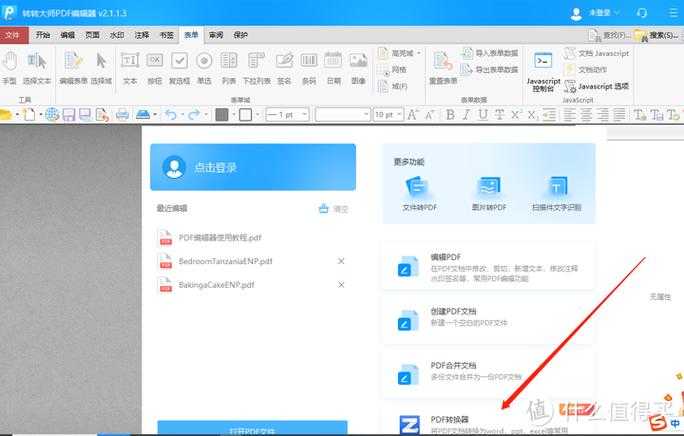Insert a 复选框 checkbox form field

(x=180, y=66)
